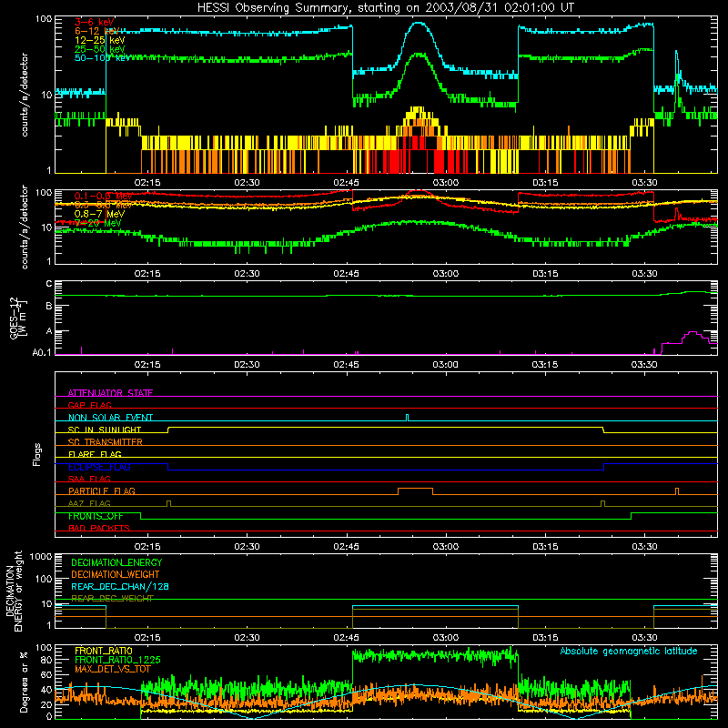Click the MAX_DET_VS_TOT legend label
728x728 pixels.
[x=113, y=669]
